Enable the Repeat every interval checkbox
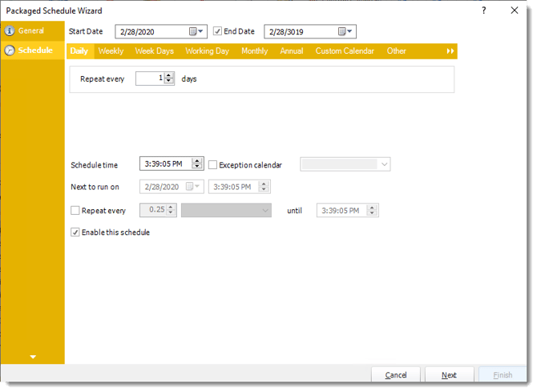Screen dimensions: 537x392 point(75,210)
